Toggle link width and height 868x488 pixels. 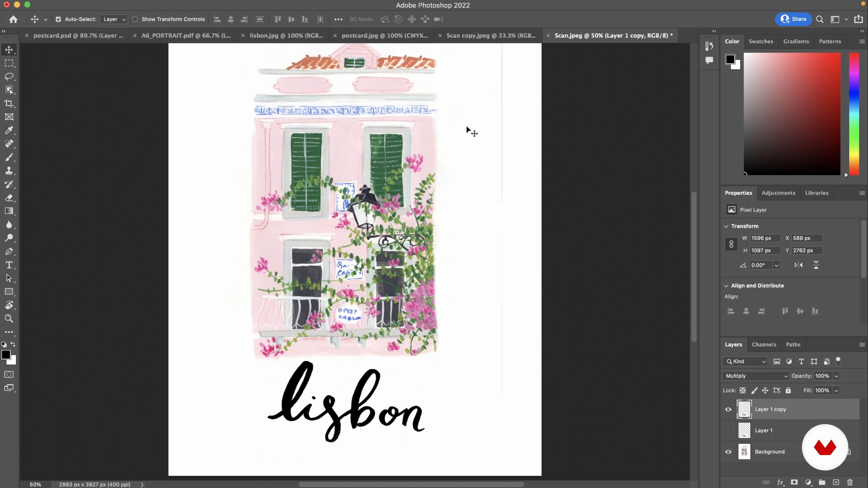pyautogui.click(x=731, y=244)
